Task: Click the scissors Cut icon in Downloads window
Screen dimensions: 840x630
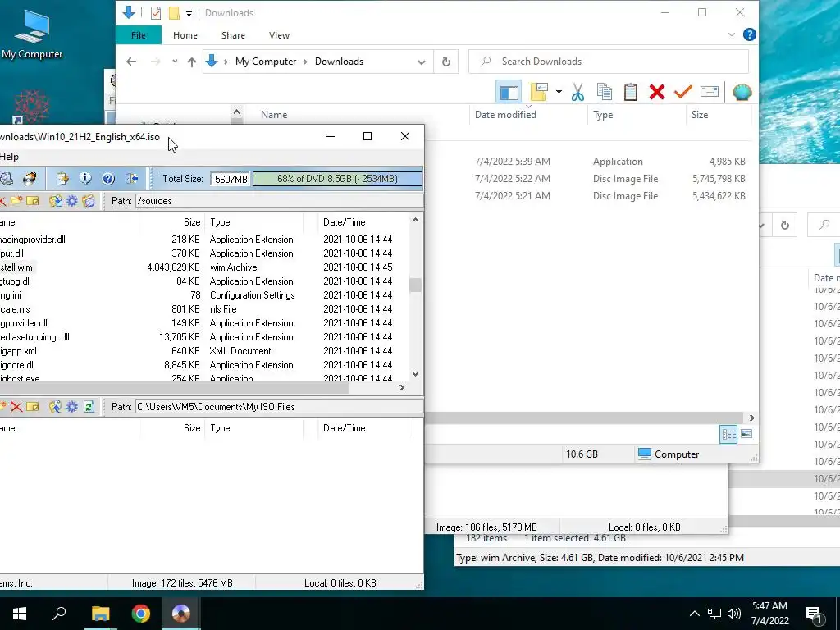Action: (577, 92)
